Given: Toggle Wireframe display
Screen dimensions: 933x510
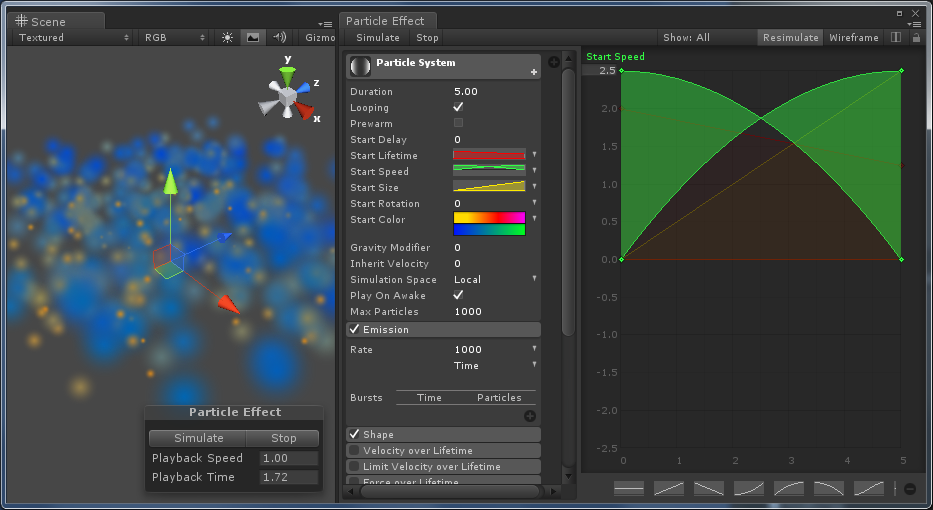Looking at the screenshot, I should pos(853,37).
